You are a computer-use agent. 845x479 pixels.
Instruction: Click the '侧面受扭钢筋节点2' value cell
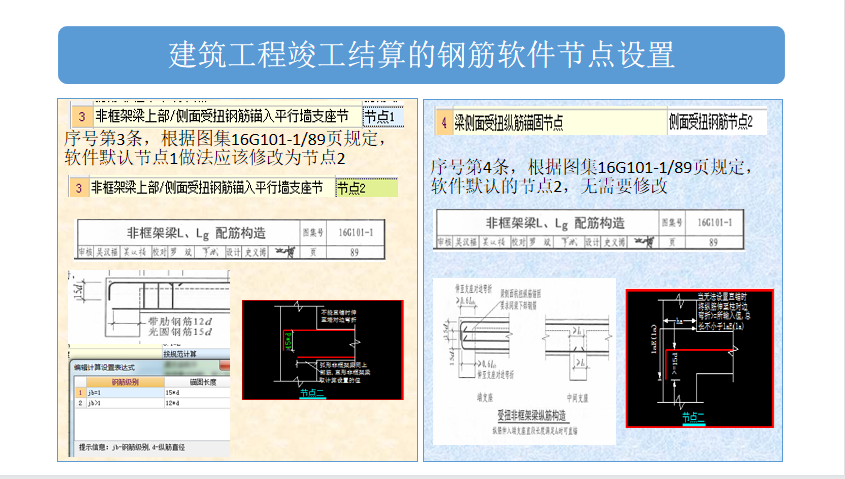pyautogui.click(x=717, y=122)
